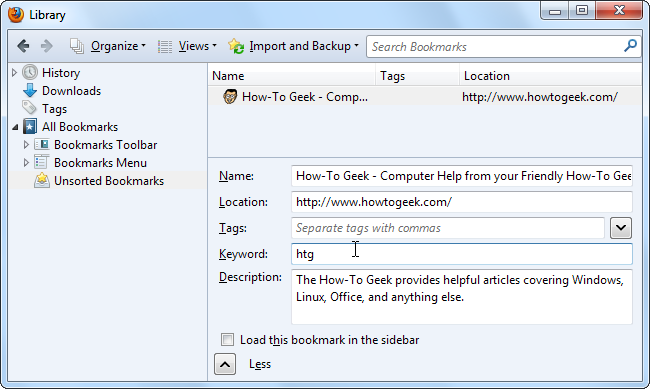This screenshot has width=650, height=389.
Task: Click the How-To Geek favicon
Action: 230,97
